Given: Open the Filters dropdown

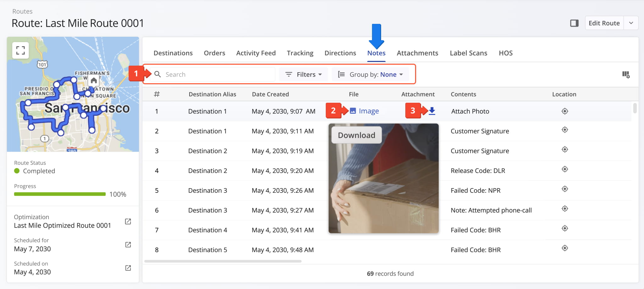Looking at the screenshot, I should tap(303, 74).
